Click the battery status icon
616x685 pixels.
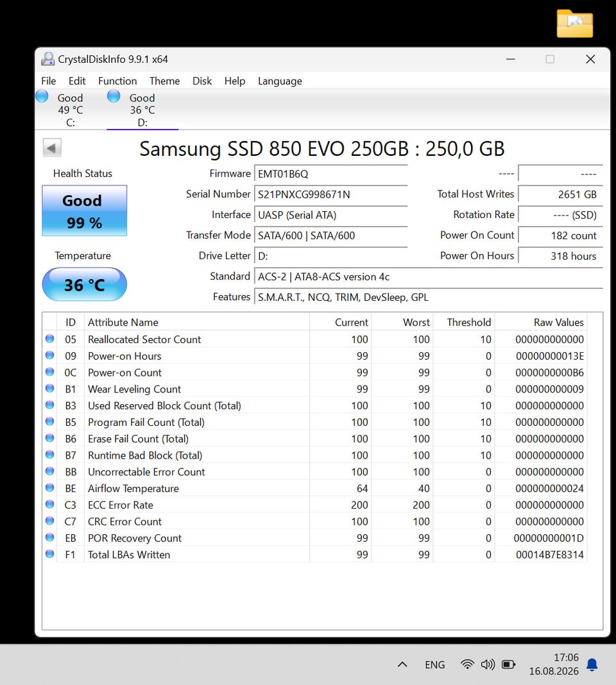pos(508,664)
